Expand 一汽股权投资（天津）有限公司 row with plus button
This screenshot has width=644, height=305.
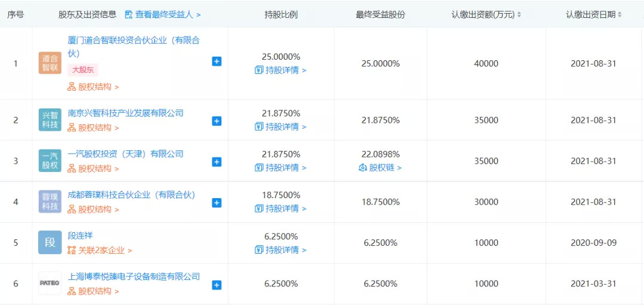[216, 162]
